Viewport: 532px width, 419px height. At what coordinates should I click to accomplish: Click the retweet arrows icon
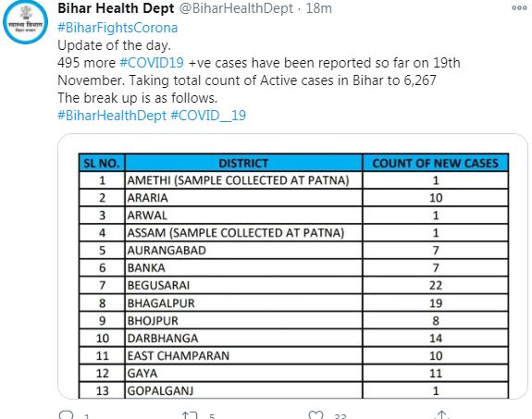[190, 415]
